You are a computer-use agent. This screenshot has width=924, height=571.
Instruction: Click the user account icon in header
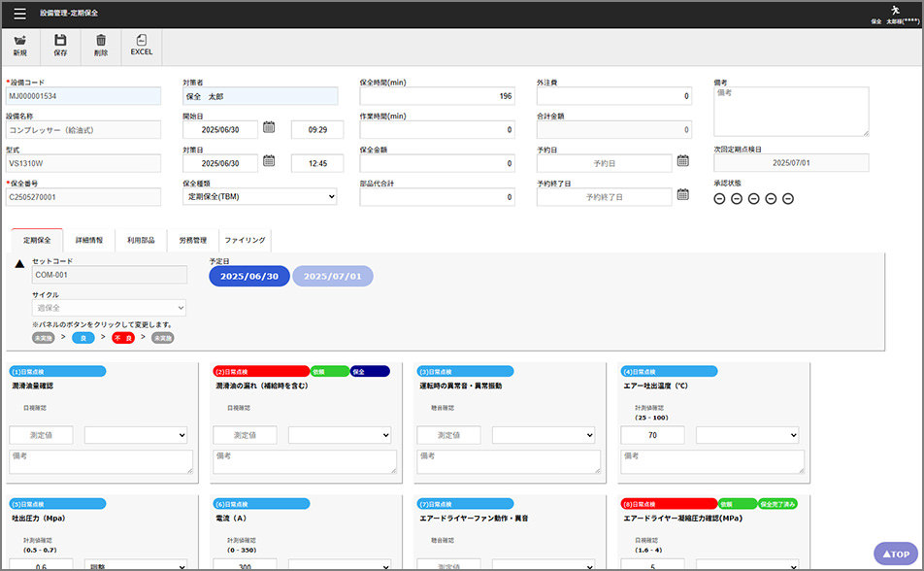click(x=895, y=10)
